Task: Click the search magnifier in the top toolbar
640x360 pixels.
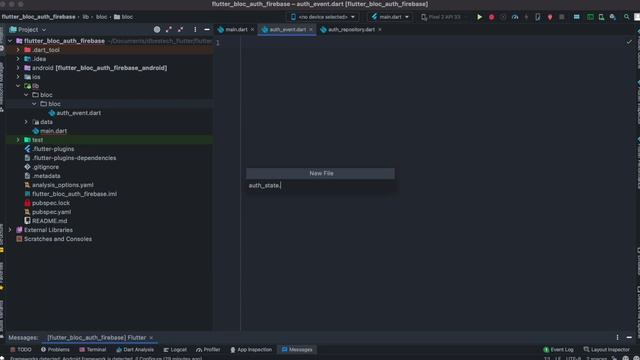Action: [626, 17]
